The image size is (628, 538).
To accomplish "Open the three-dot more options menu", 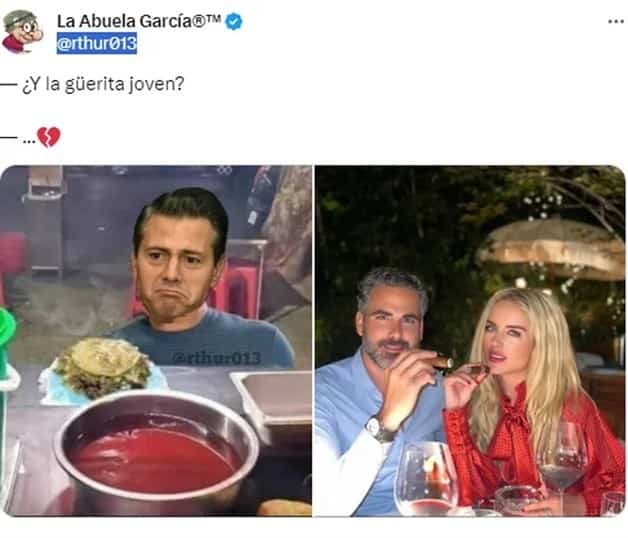I will click(616, 21).
